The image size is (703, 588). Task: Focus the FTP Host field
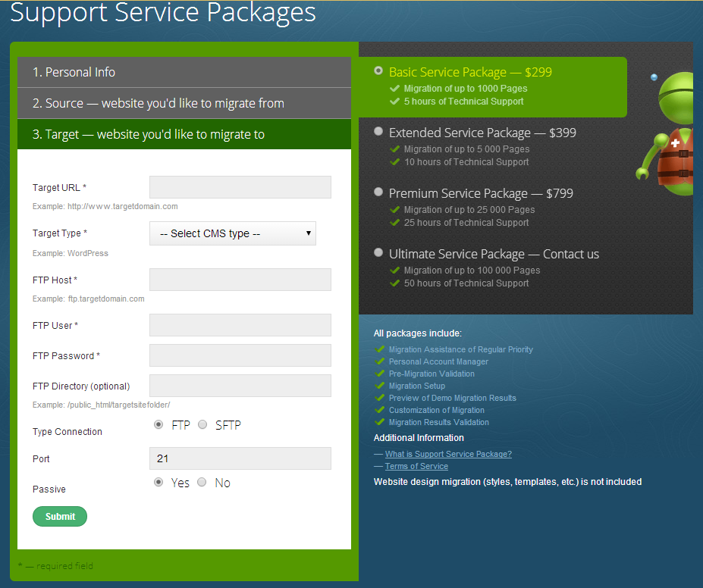tap(240, 280)
